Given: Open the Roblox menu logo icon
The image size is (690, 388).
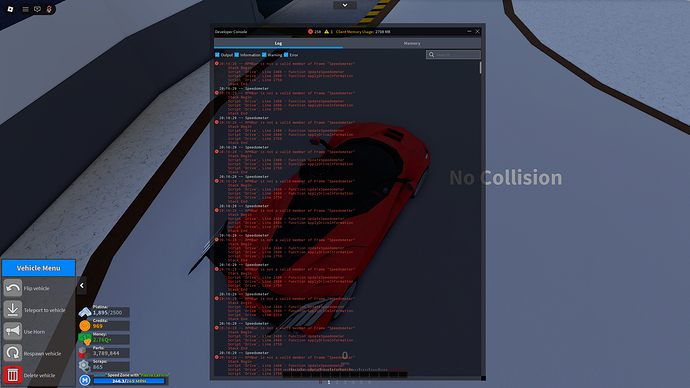Looking at the screenshot, I should 10,9.
